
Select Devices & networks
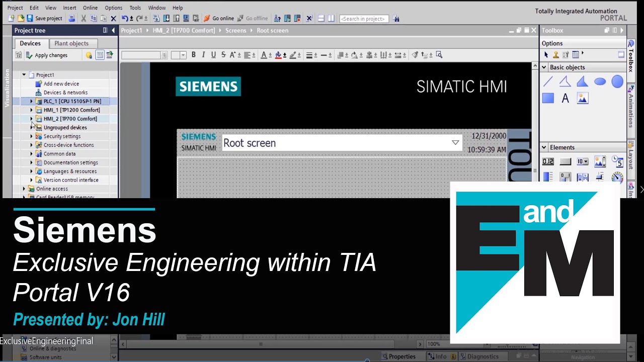65,93
